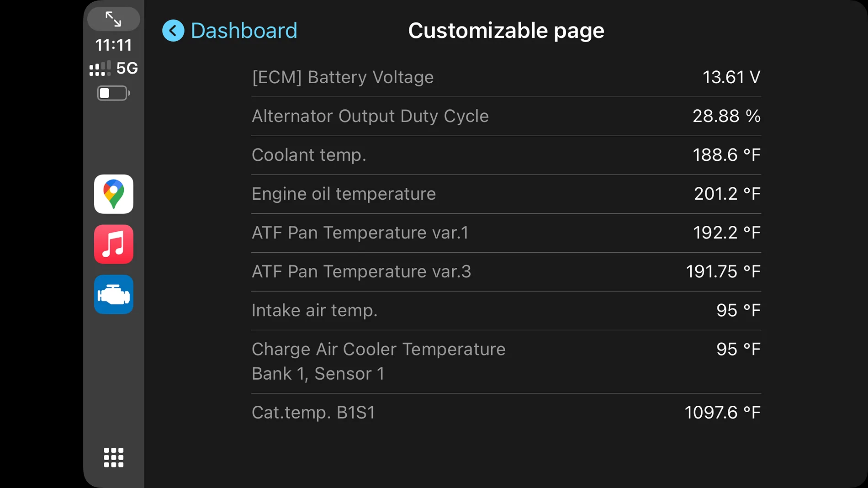868x488 pixels.
Task: Go back to Dashboard
Action: point(243,31)
